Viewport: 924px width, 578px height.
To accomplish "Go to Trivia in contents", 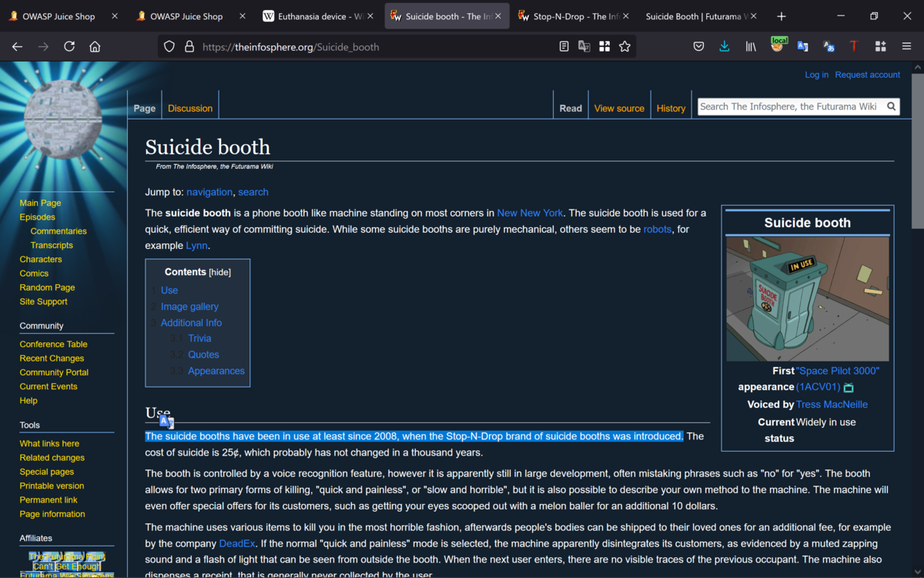I will (199, 338).
